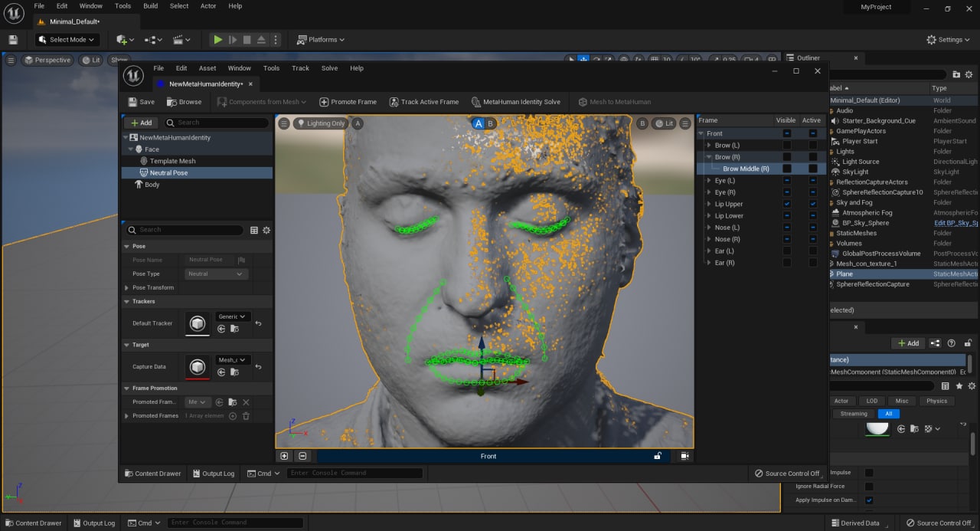Open Default Tracker asset dropdown
Viewport: 980px width, 531px height.
coord(233,316)
